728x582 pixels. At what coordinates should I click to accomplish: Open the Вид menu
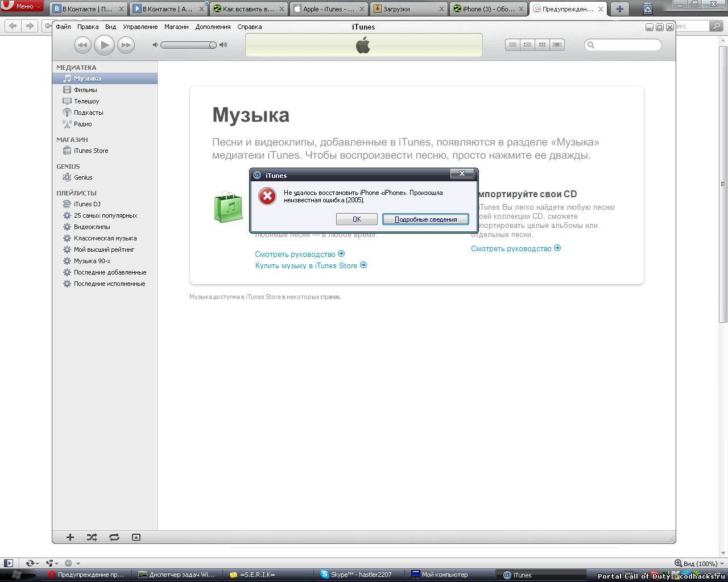(110, 27)
